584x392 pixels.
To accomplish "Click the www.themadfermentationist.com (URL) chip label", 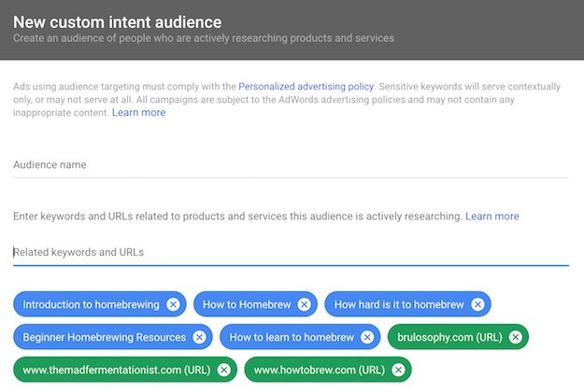I will coord(115,370).
